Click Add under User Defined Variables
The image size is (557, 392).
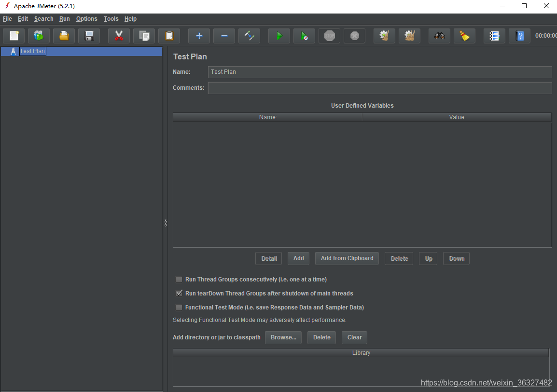[298, 258]
